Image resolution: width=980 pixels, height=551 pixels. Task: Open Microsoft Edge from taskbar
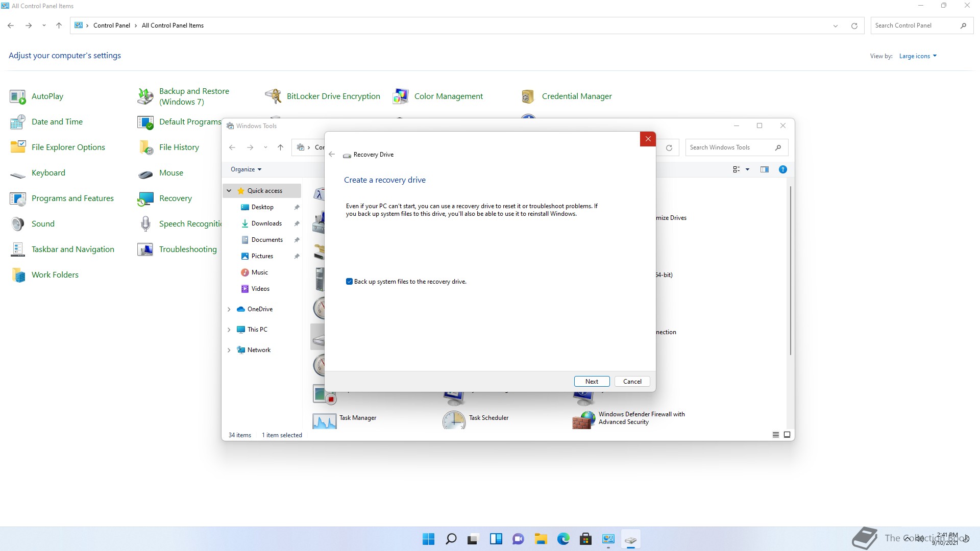point(563,539)
